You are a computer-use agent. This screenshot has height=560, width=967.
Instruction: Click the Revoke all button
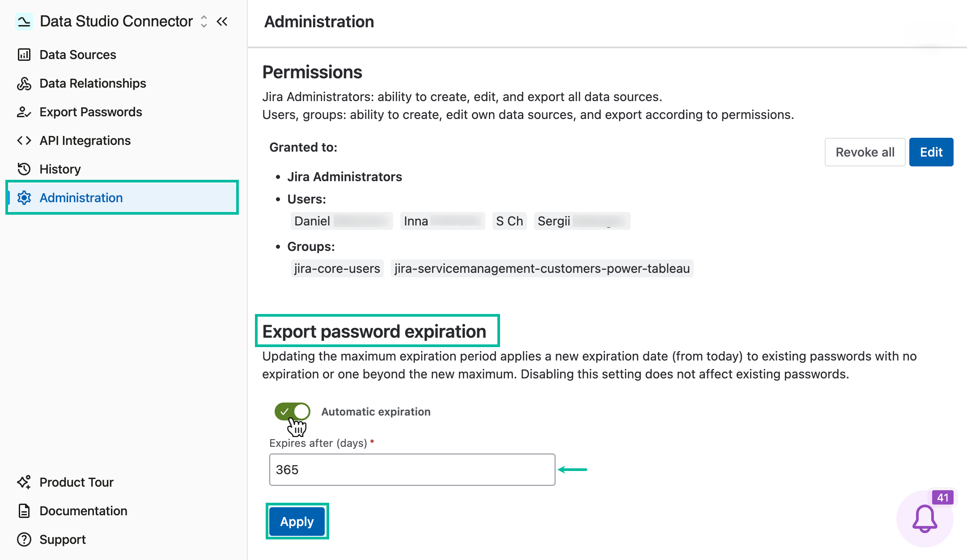pyautogui.click(x=865, y=152)
